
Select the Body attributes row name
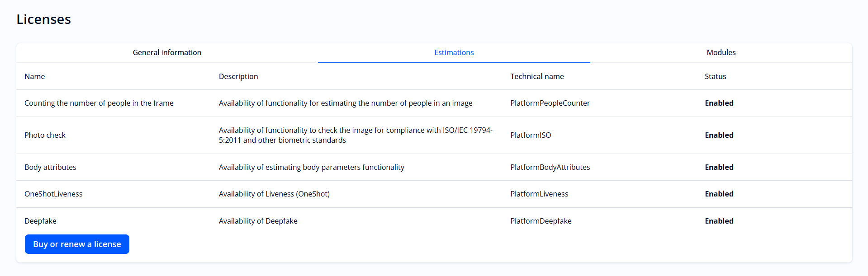pyautogui.click(x=50, y=167)
